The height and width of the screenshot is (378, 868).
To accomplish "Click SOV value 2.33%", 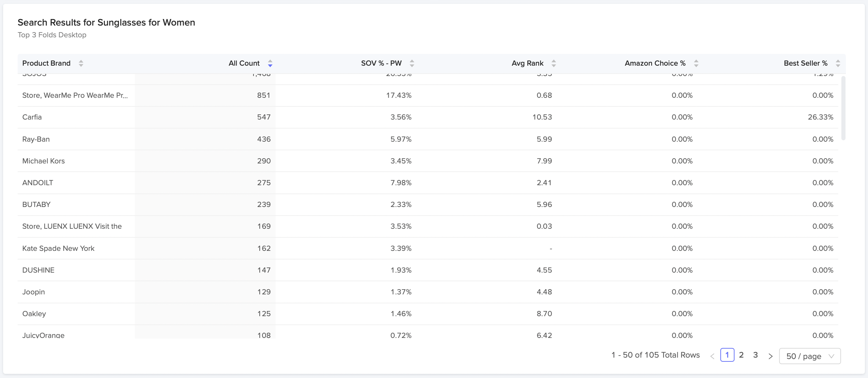I will click(x=401, y=205).
